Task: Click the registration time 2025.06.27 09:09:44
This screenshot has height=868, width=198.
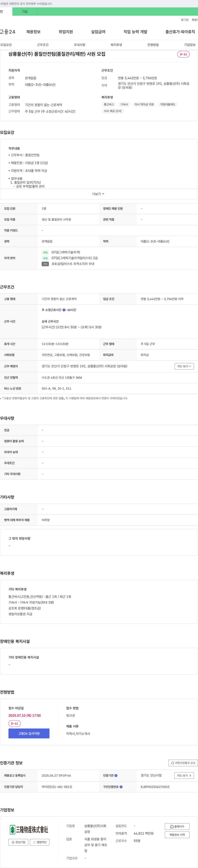Action: tap(56, 776)
